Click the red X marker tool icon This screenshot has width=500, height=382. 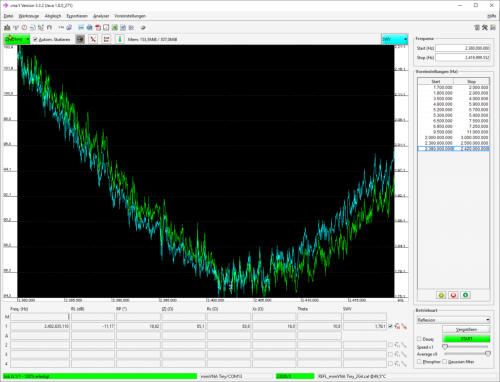coord(93,39)
